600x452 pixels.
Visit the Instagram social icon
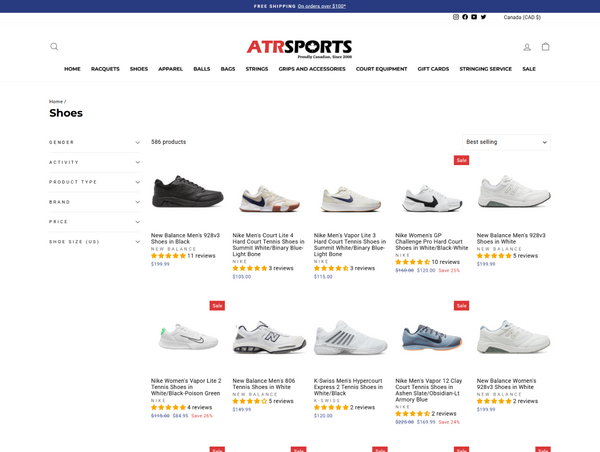coord(456,17)
